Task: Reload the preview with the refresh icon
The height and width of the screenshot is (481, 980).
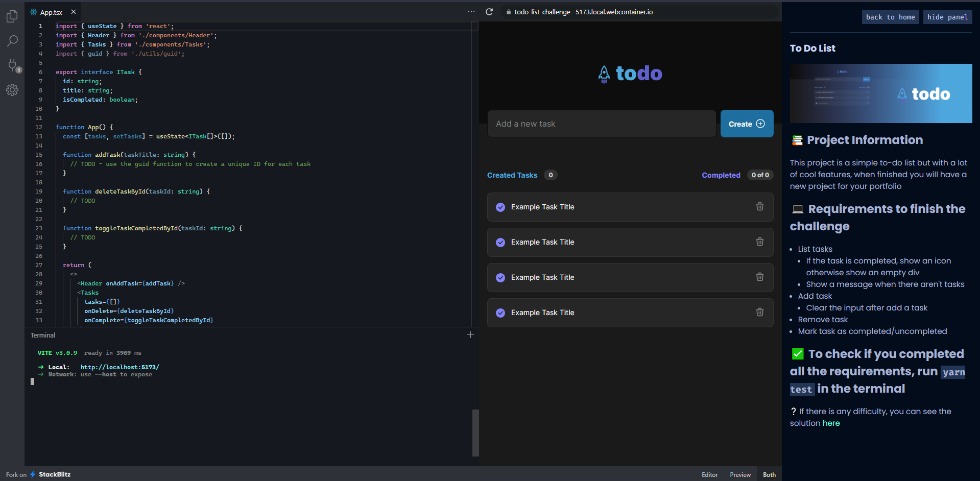Action: (489, 12)
